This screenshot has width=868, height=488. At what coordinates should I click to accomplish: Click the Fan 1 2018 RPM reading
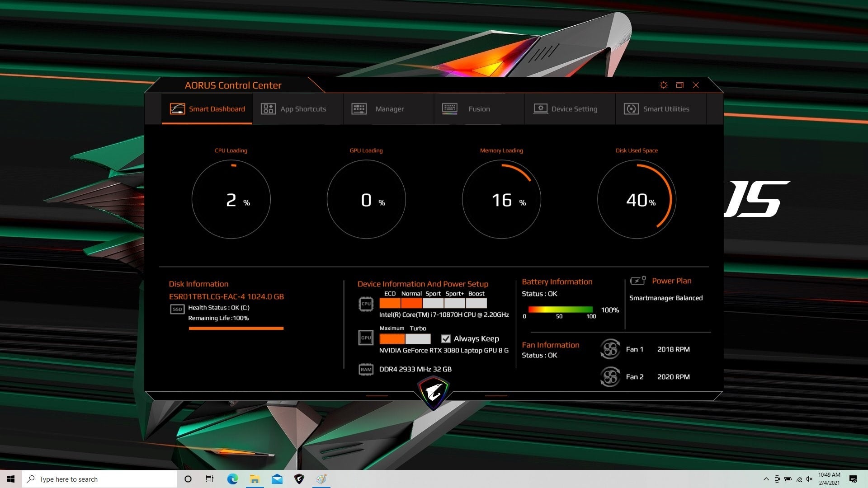673,349
